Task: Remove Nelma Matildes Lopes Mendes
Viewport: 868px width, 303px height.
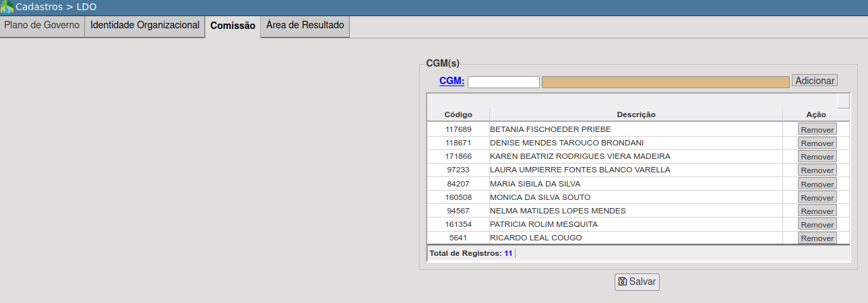Action: click(817, 211)
